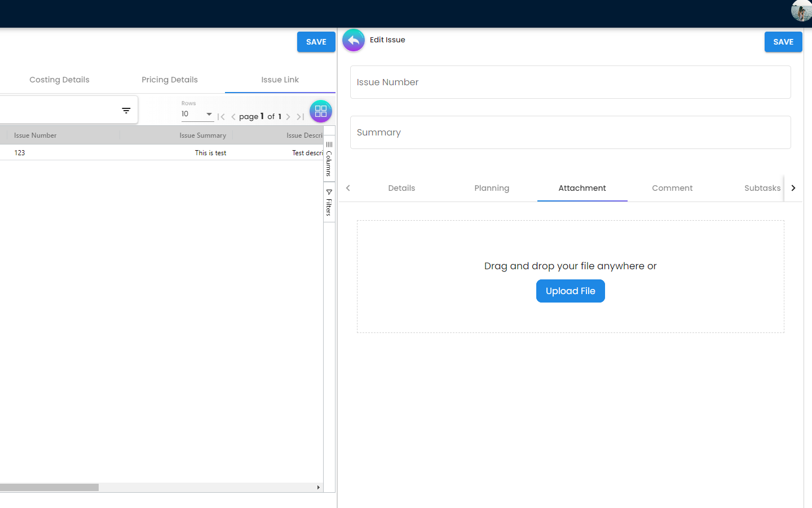The image size is (812, 508).
Task: Click the horizontal scrollbar under the table
Action: click(50, 487)
